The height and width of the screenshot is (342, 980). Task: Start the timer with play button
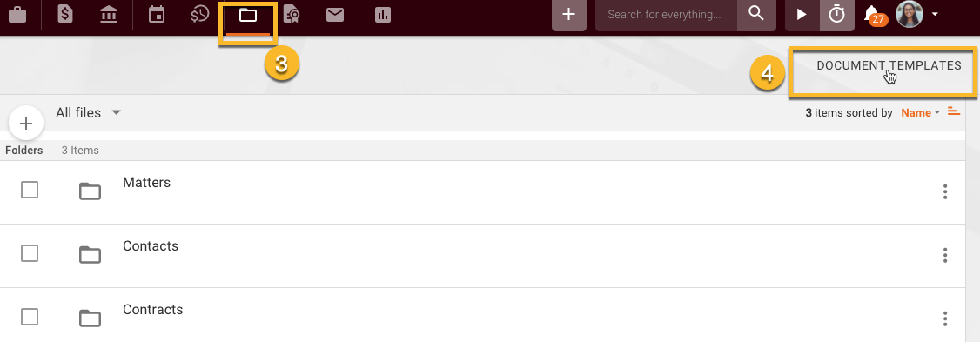(x=802, y=15)
